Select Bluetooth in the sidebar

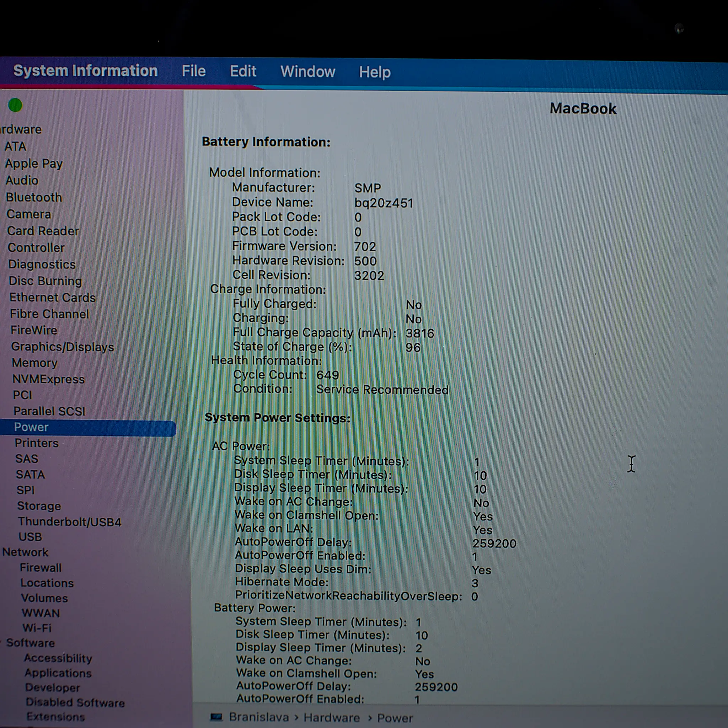[34, 197]
